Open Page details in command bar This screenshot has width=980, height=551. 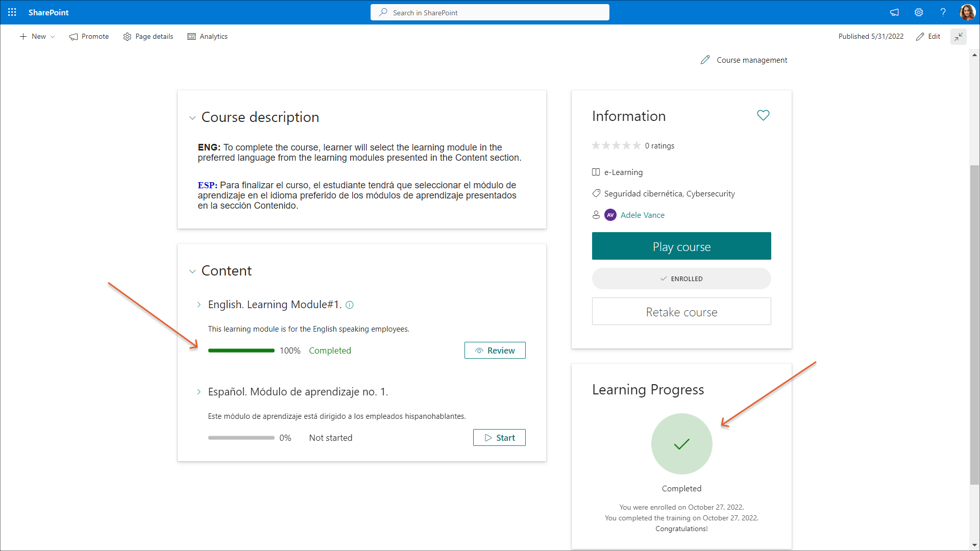(148, 36)
